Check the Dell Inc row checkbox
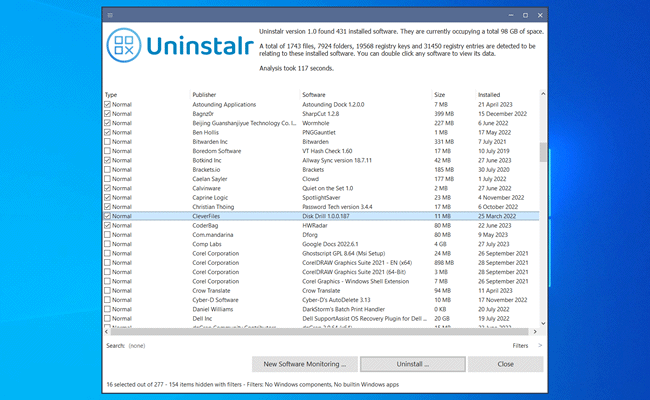 pos(107,319)
